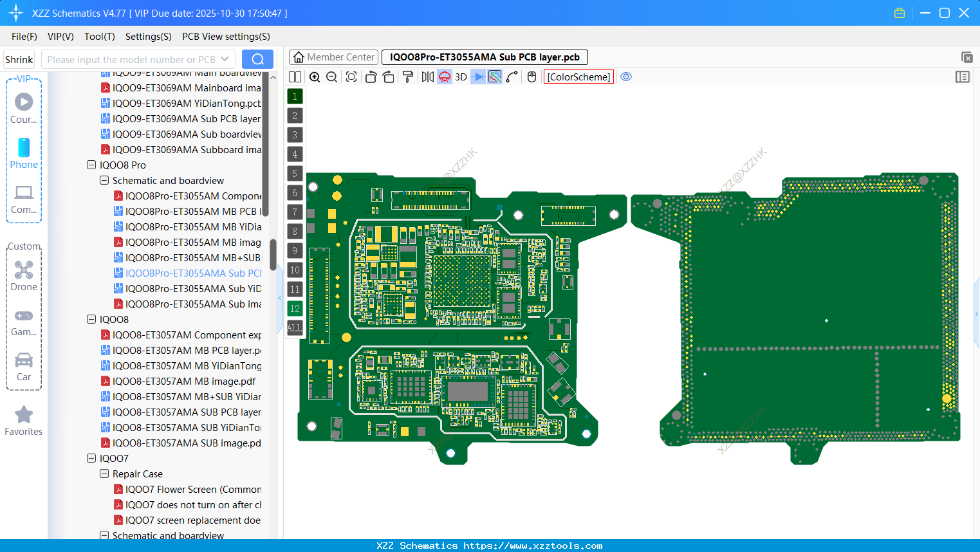Click the ColorScheme button
Screen dimensions: 980x552
pos(578,77)
